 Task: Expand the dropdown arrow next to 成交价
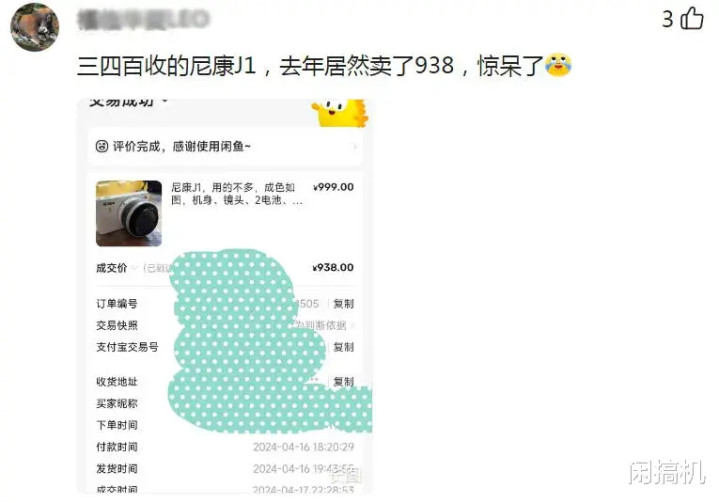(x=134, y=268)
